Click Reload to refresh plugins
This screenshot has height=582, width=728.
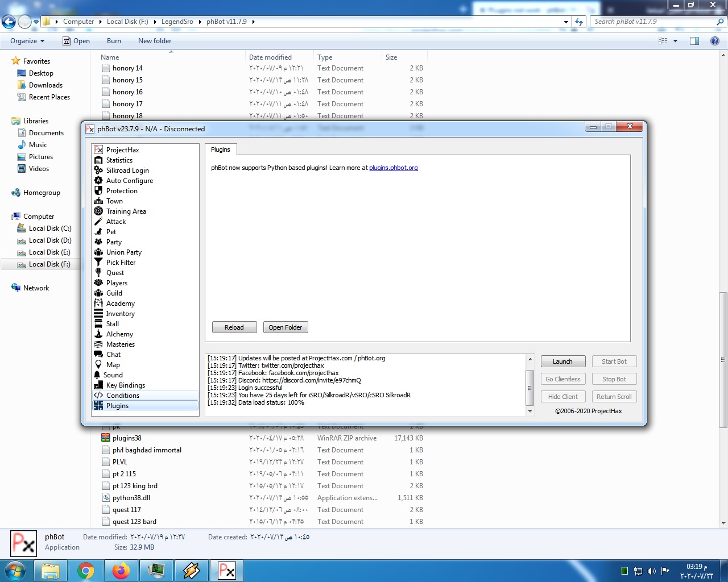(234, 327)
